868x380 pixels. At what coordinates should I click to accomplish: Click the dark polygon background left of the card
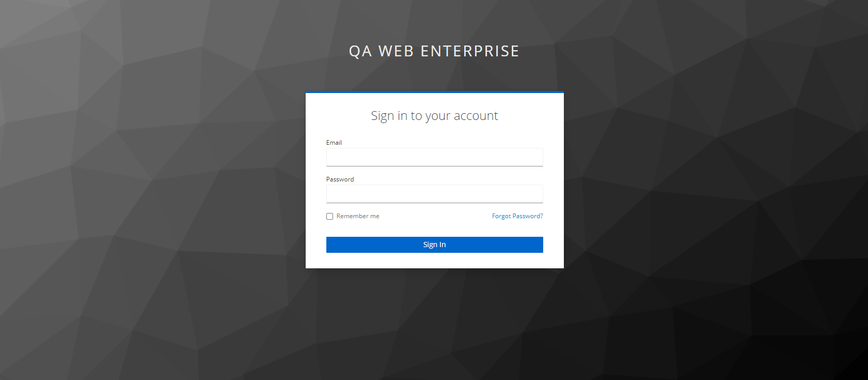[x=155, y=181]
